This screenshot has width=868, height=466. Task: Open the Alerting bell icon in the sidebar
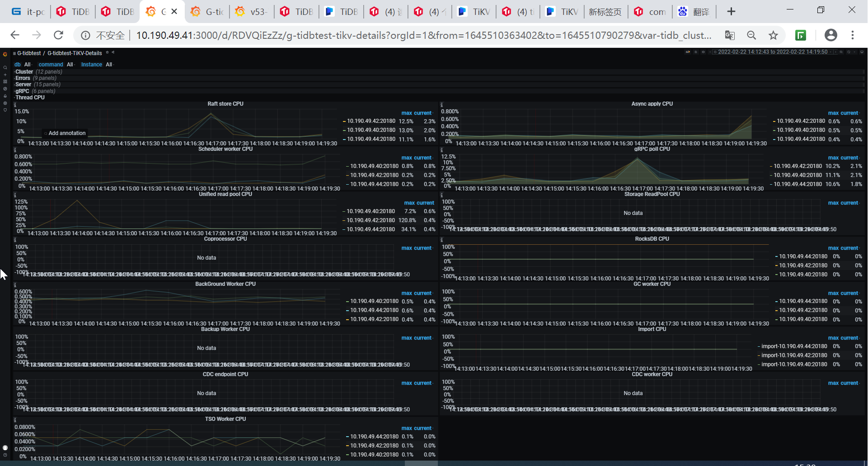pos(5,96)
